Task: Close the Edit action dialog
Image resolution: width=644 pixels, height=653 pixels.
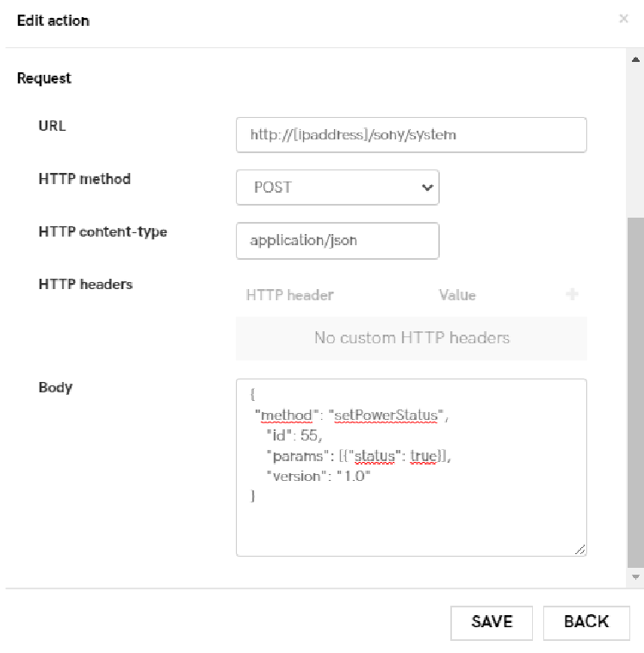Action: 623,19
